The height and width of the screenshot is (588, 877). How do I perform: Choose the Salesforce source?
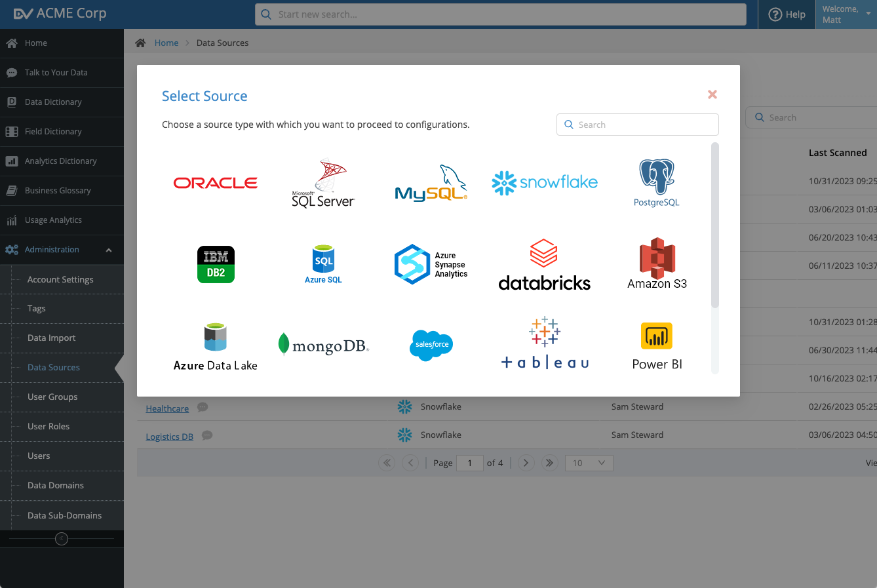click(432, 345)
